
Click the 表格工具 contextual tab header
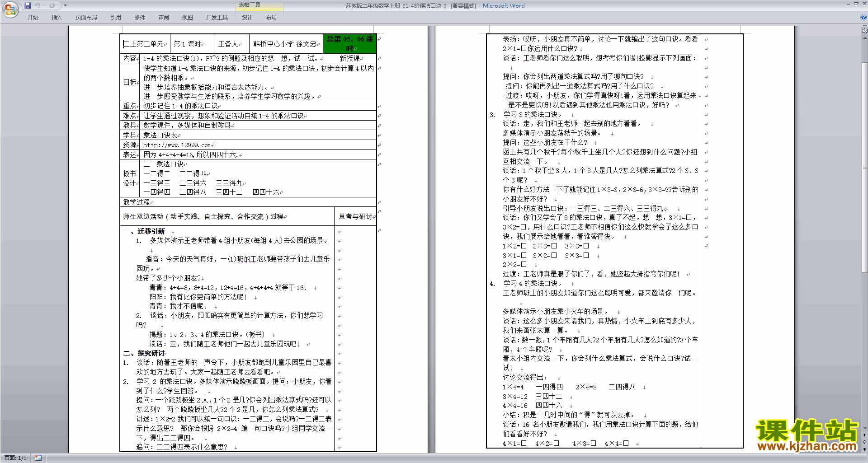coord(250,5)
